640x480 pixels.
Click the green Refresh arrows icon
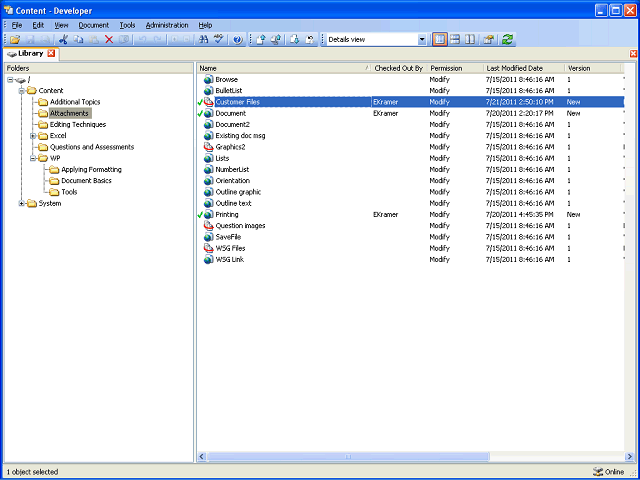(507, 40)
